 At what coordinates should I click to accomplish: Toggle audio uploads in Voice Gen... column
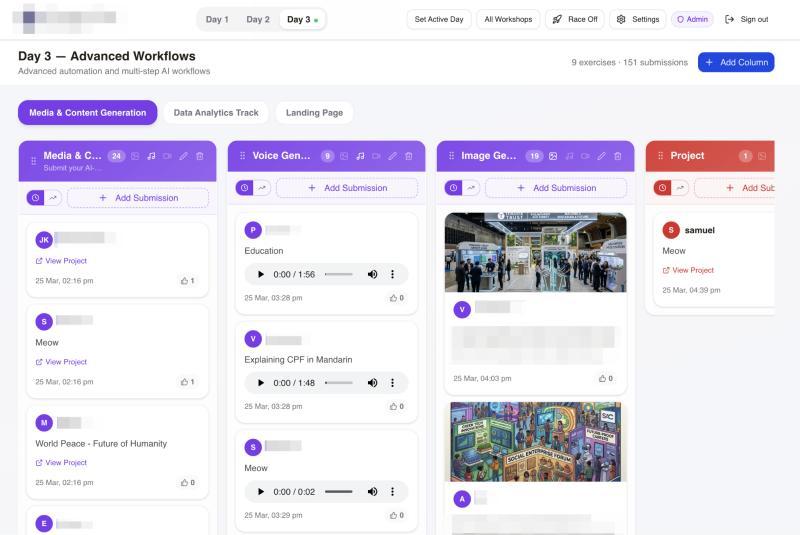point(360,156)
